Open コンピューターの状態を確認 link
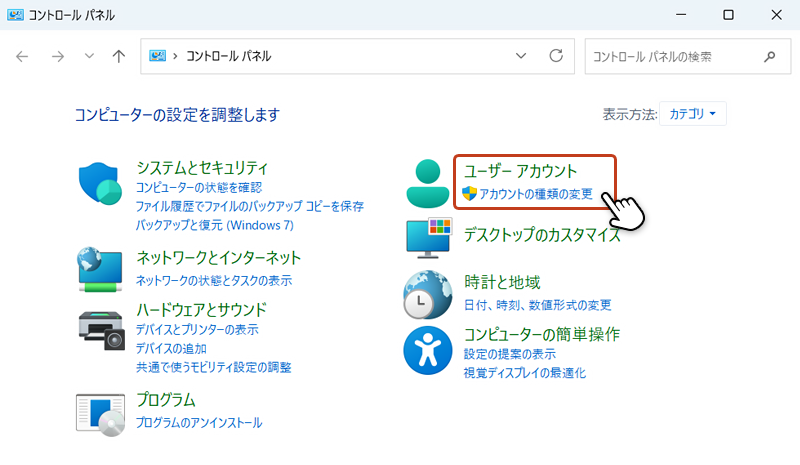The height and width of the screenshot is (465, 800). (x=199, y=188)
